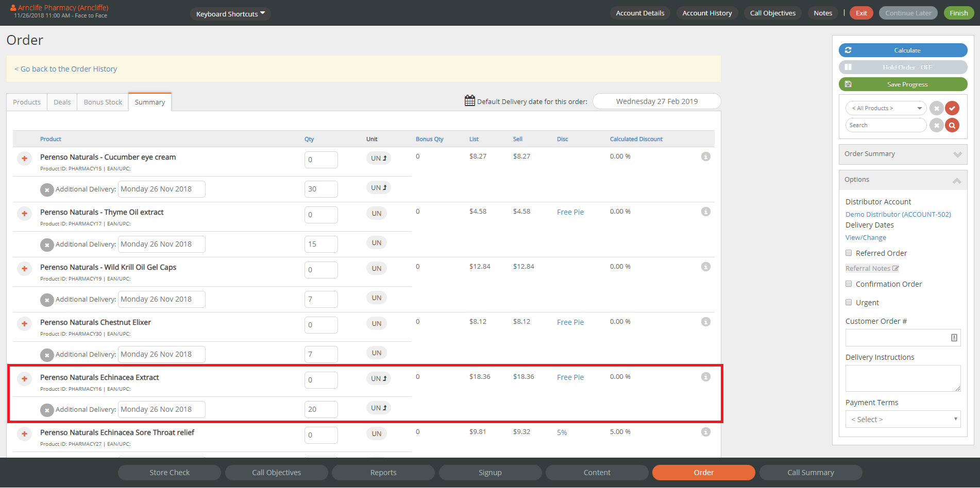Viewport: 980px width, 488px height.
Task: Toggle unit UN on Cucumber additional delivery
Action: pyautogui.click(x=379, y=187)
